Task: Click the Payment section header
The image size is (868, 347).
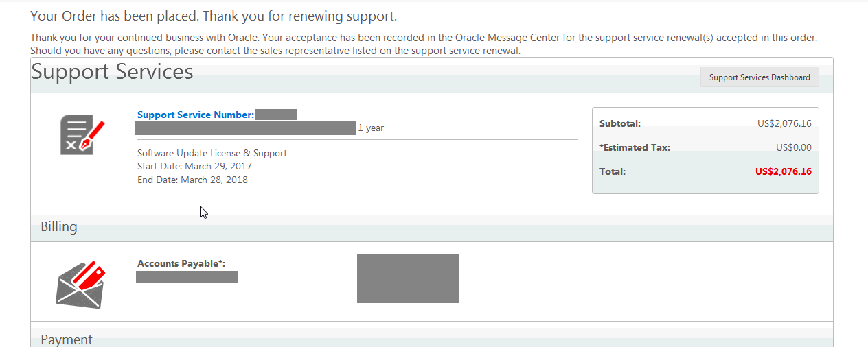Action: tap(67, 339)
